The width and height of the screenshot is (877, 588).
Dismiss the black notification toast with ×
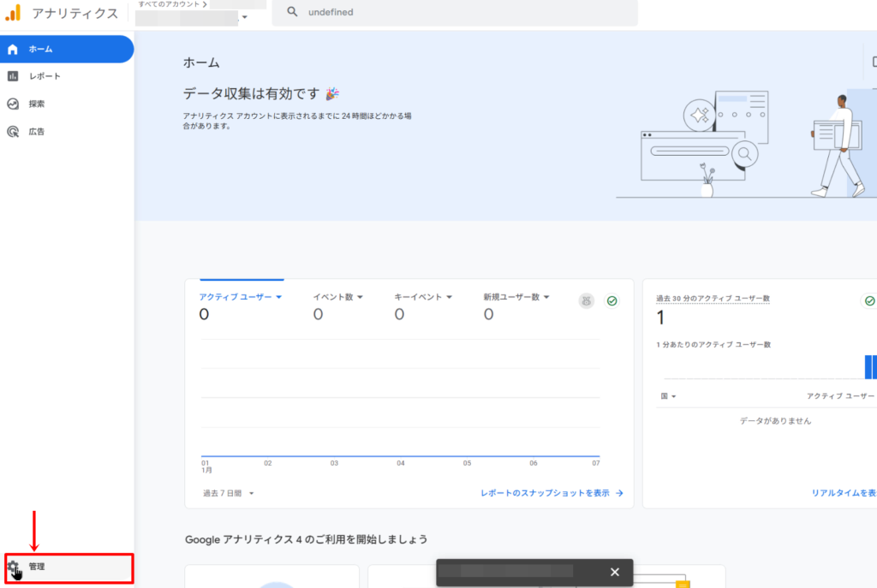point(614,572)
